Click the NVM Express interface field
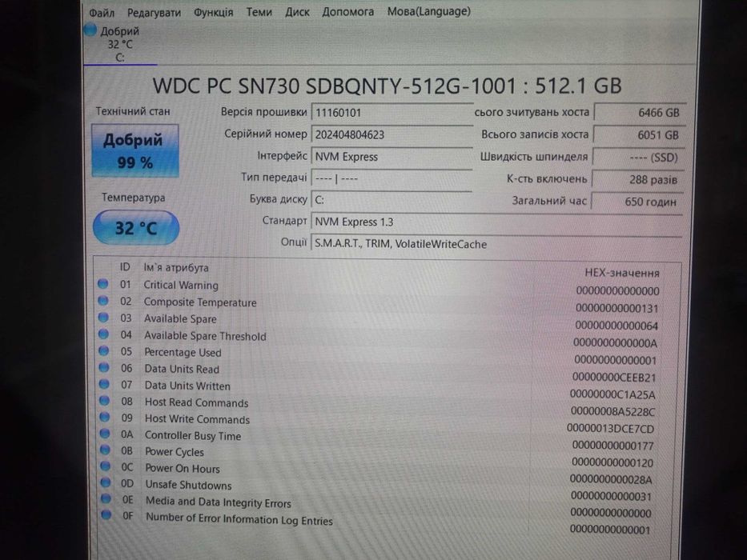The height and width of the screenshot is (560, 747). click(392, 157)
